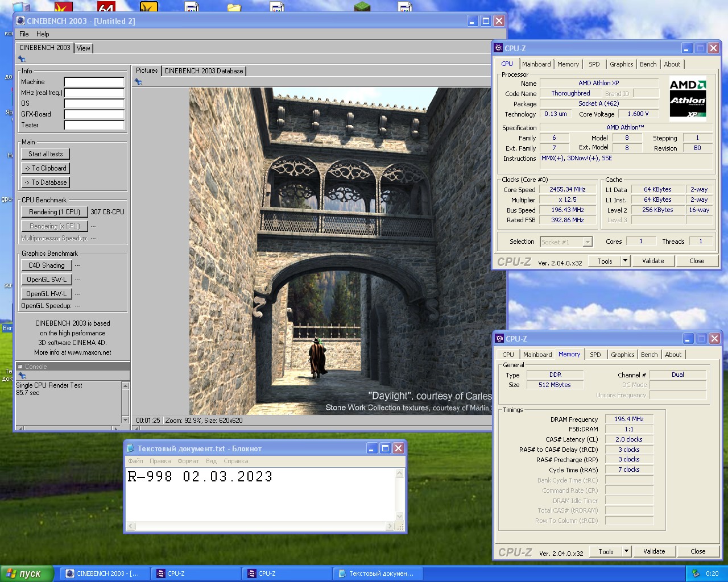Click the Notepad title bar icon

click(130, 448)
